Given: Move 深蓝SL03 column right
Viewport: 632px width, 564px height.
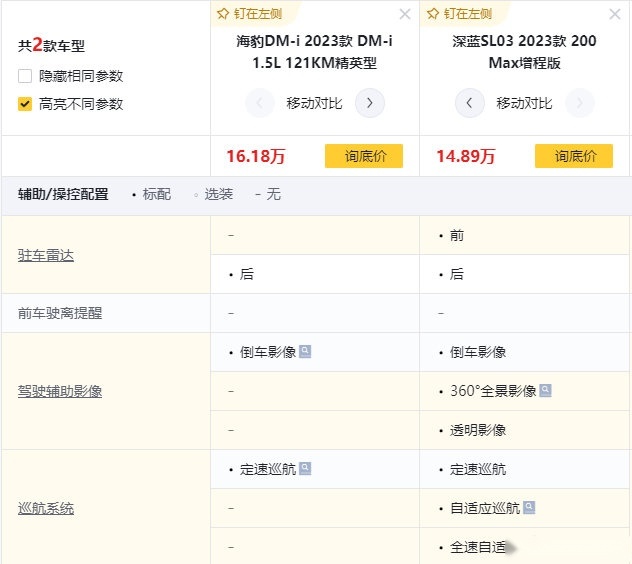Looking at the screenshot, I should coord(580,103).
